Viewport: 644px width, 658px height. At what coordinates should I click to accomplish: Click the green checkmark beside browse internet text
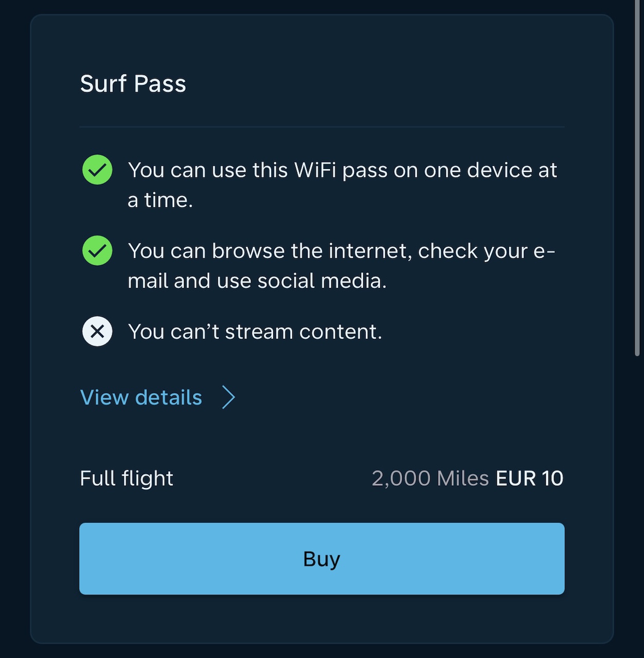(x=97, y=250)
